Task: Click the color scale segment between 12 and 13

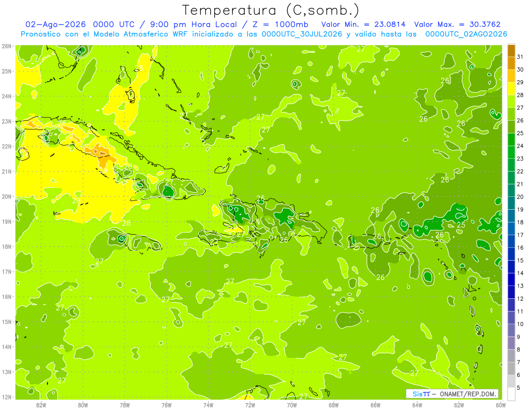Action: point(511,292)
